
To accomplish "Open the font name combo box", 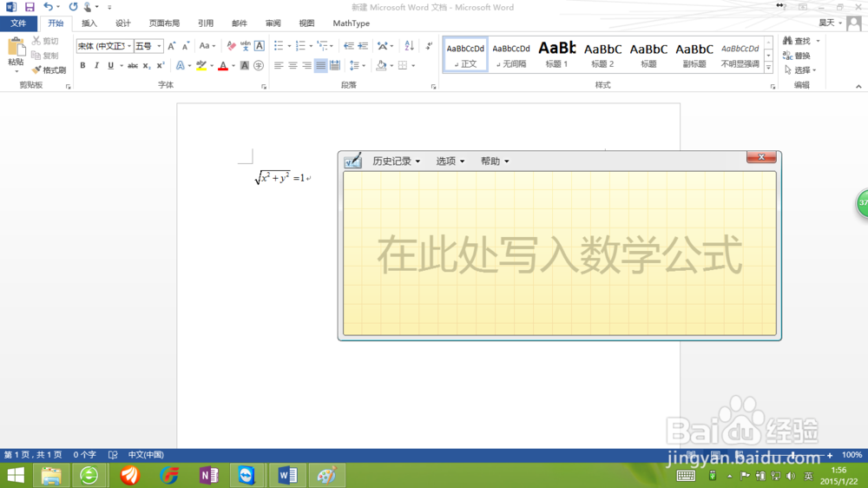I will [x=105, y=46].
